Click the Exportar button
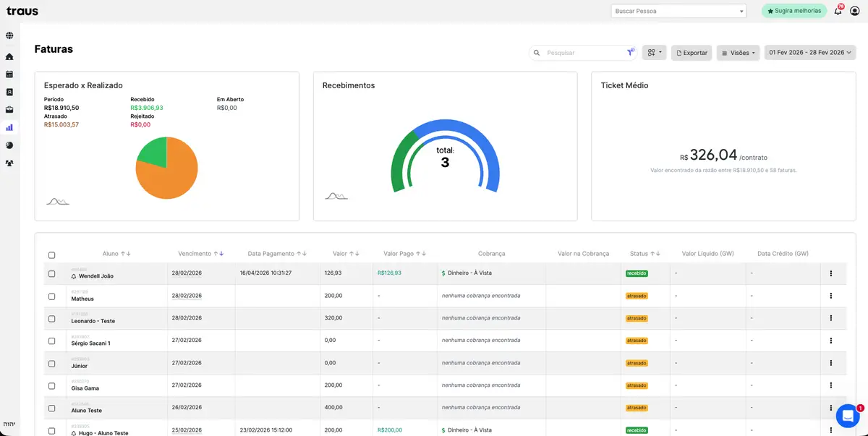Viewport: 868px width, 436px height. (692, 53)
